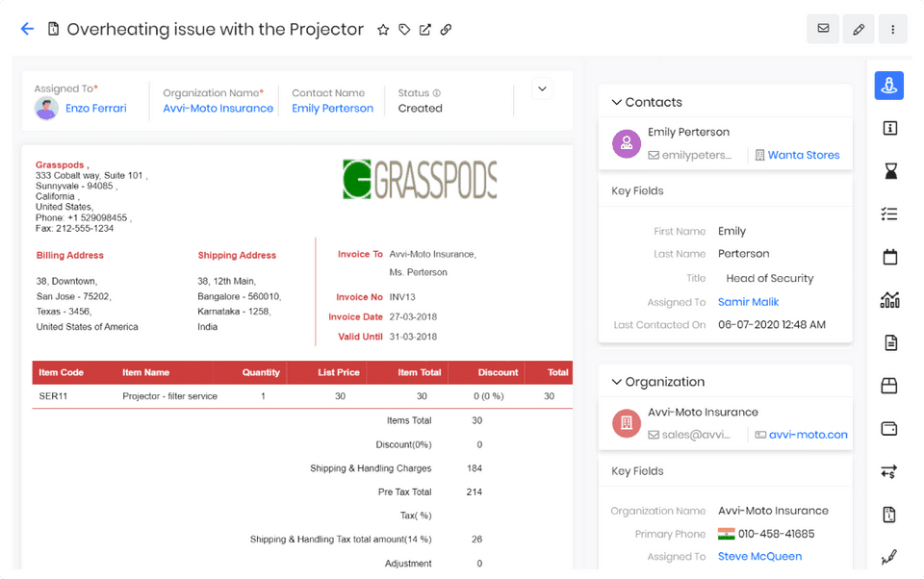Open the three-dot more options menu

[x=893, y=29]
